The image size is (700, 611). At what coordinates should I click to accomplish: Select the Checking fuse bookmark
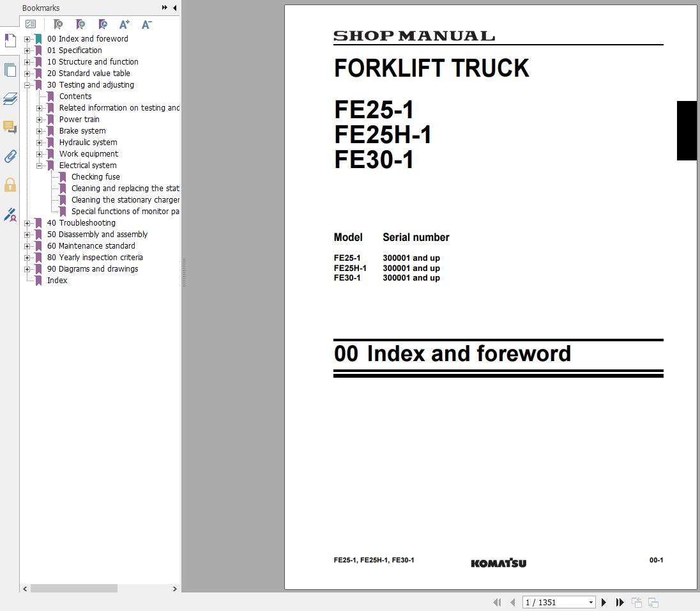[96, 176]
